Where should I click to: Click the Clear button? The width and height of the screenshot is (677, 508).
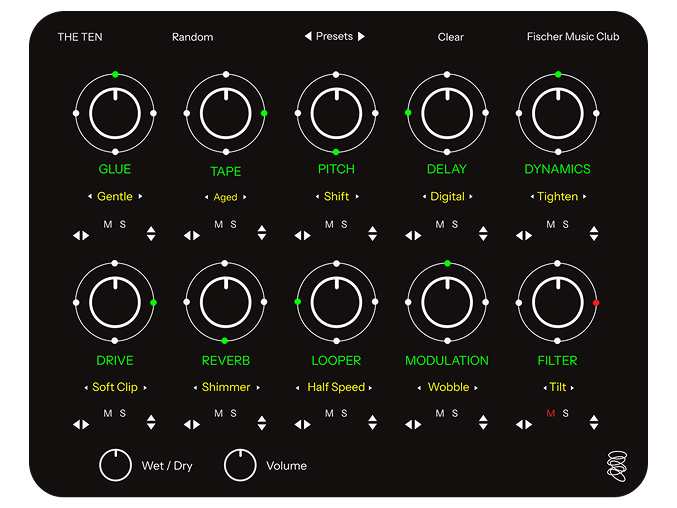point(450,37)
